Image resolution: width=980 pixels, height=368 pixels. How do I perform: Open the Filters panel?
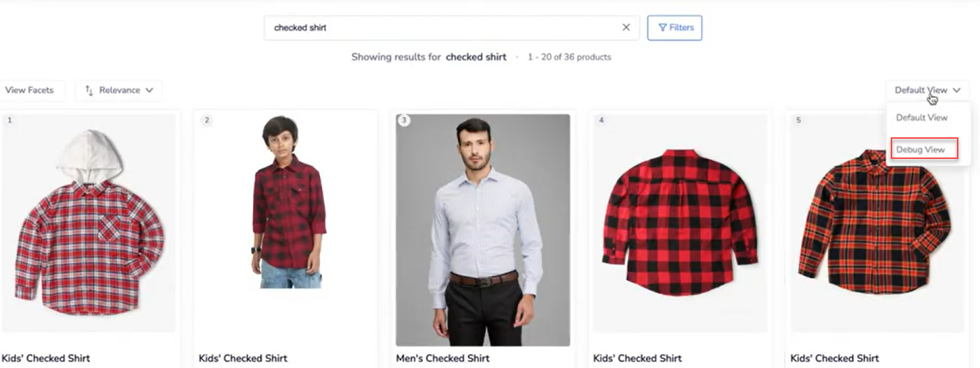[675, 28]
